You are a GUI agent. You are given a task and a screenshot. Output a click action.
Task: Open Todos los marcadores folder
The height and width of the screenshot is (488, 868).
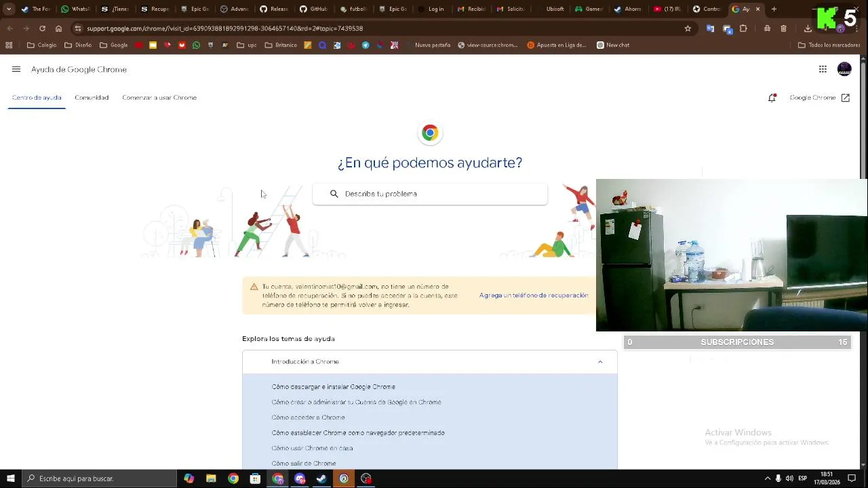point(829,45)
